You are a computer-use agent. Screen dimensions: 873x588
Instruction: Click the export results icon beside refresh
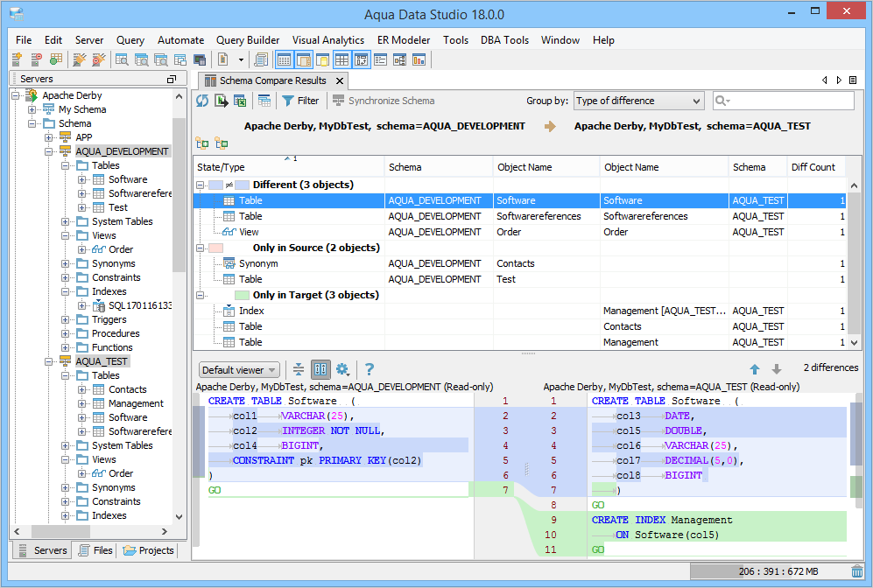click(221, 101)
